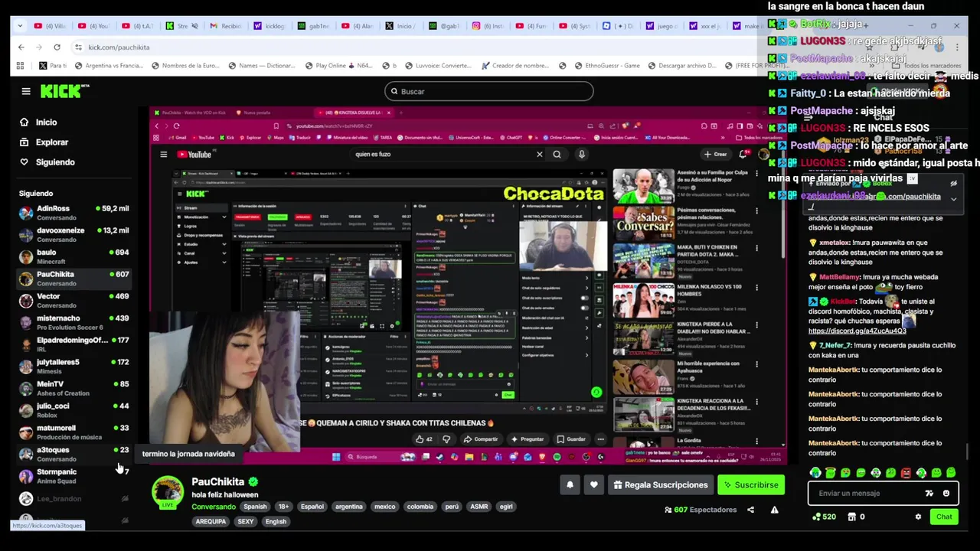The width and height of the screenshot is (980, 551).
Task: Click the report warning triangle icon
Action: [x=775, y=510]
